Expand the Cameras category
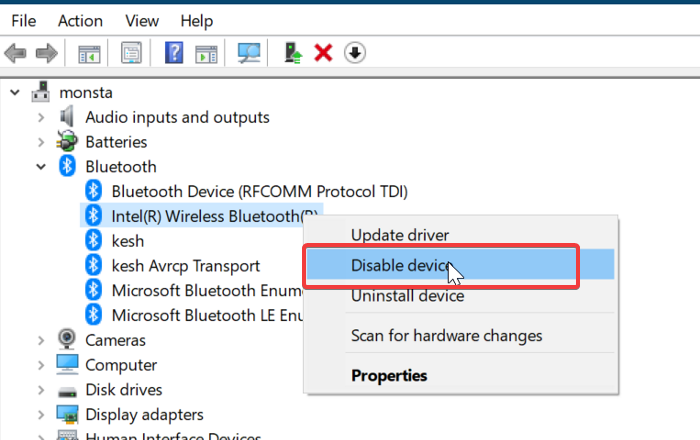The height and width of the screenshot is (440, 700). point(41,340)
